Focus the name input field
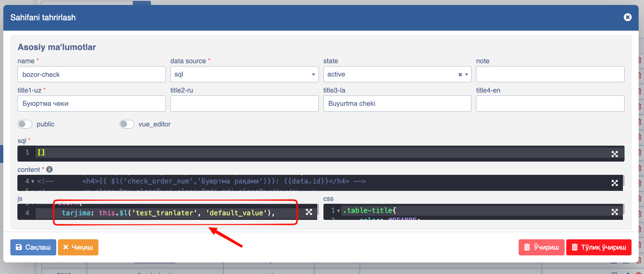 91,74
